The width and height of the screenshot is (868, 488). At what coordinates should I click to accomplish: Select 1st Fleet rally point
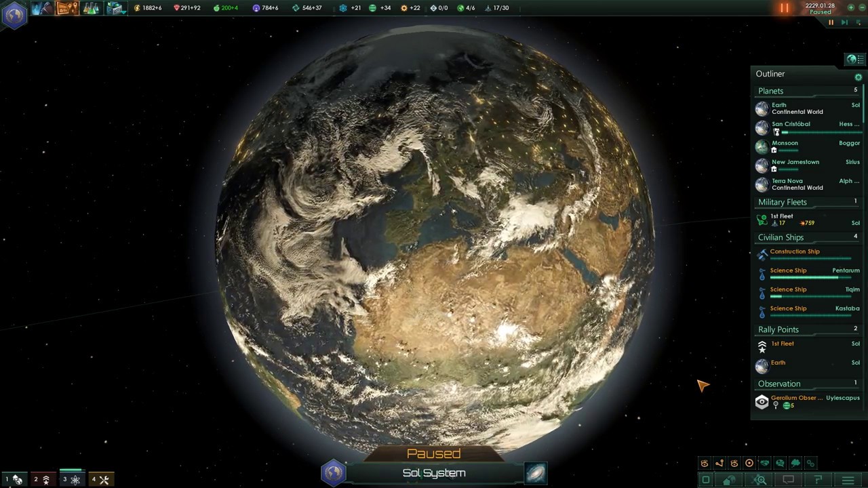point(808,347)
